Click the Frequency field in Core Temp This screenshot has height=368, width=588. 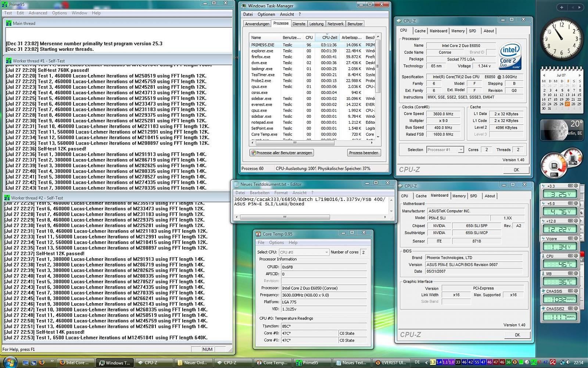(324, 295)
